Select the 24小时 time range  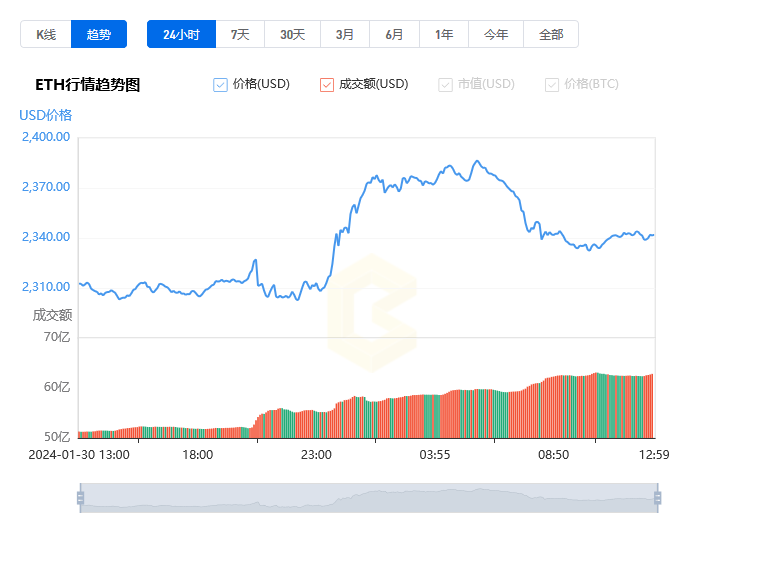(181, 34)
